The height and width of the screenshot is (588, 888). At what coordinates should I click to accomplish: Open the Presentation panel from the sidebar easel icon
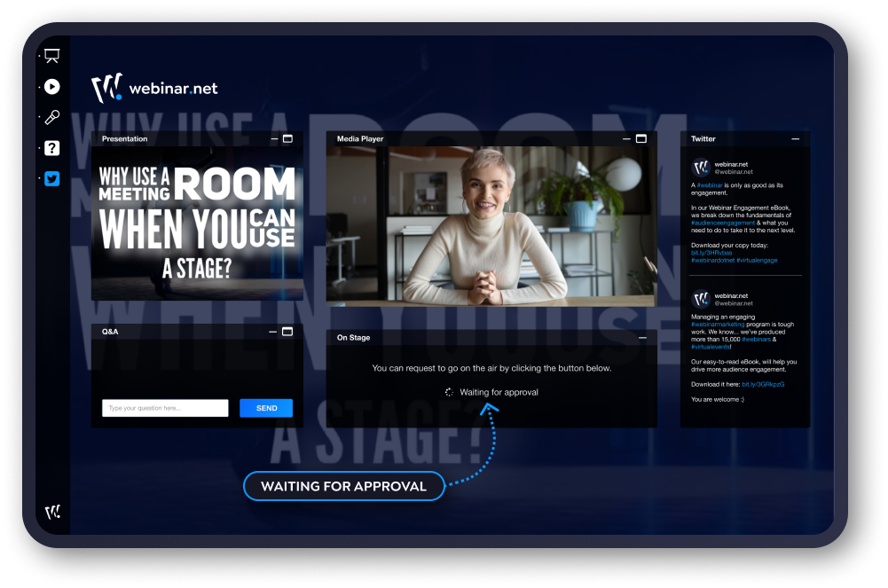point(52,56)
